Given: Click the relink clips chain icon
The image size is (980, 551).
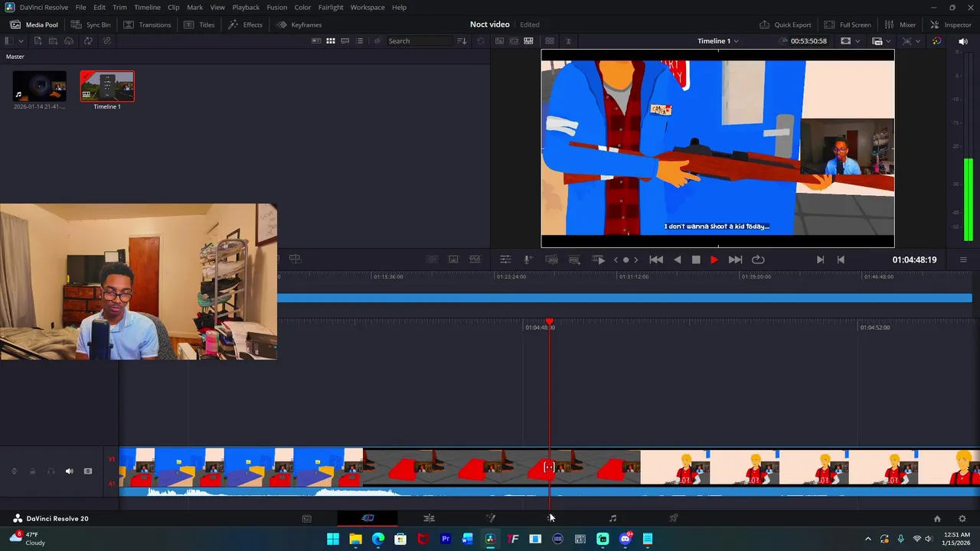Looking at the screenshot, I should pos(106,41).
